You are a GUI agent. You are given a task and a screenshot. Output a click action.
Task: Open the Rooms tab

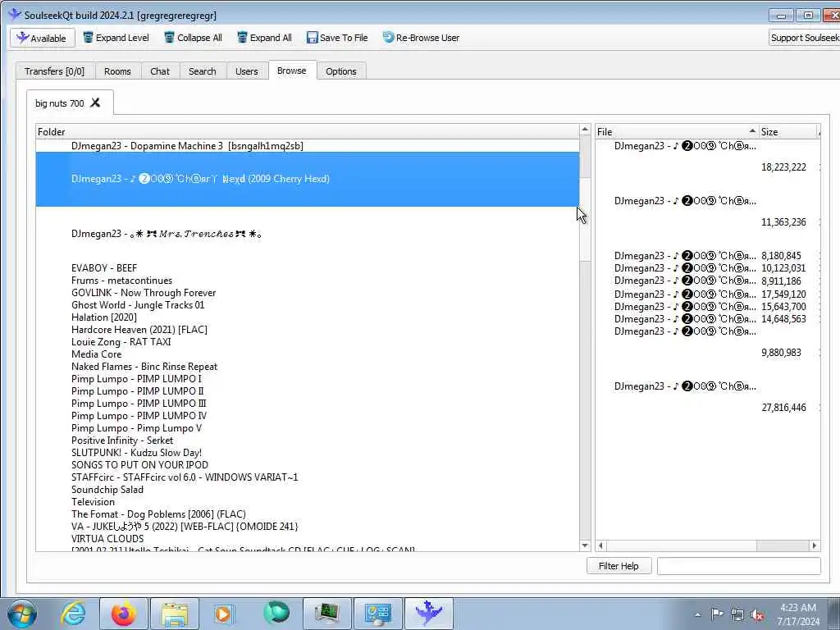click(x=117, y=71)
